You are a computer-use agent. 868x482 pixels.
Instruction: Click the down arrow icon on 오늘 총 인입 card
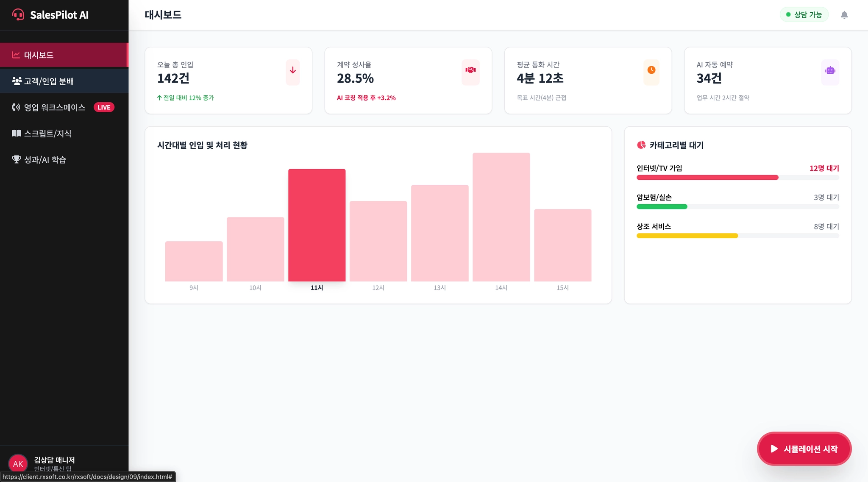(x=292, y=70)
